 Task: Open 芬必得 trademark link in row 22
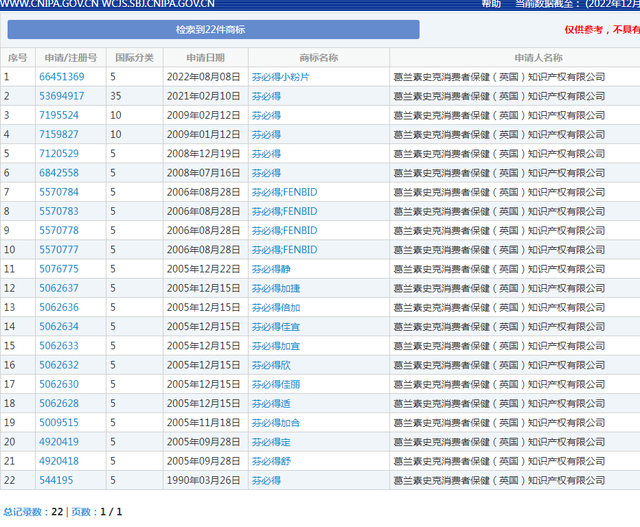click(x=266, y=480)
